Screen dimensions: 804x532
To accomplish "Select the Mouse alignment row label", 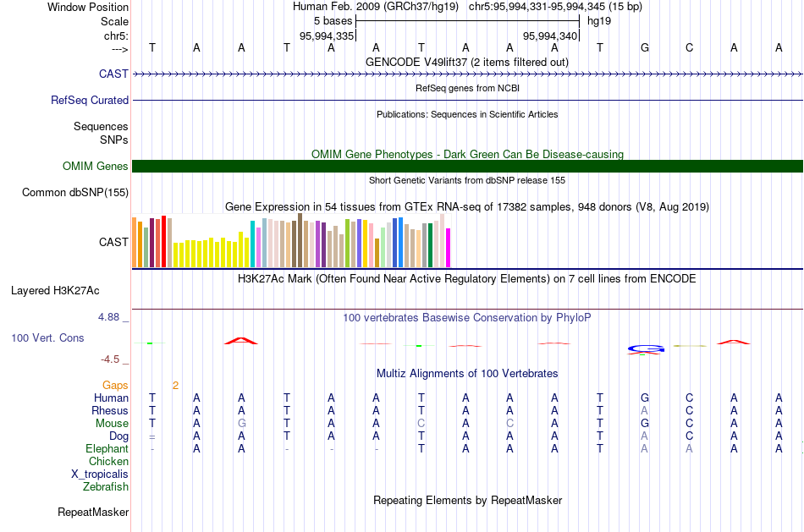I will coord(112,424).
